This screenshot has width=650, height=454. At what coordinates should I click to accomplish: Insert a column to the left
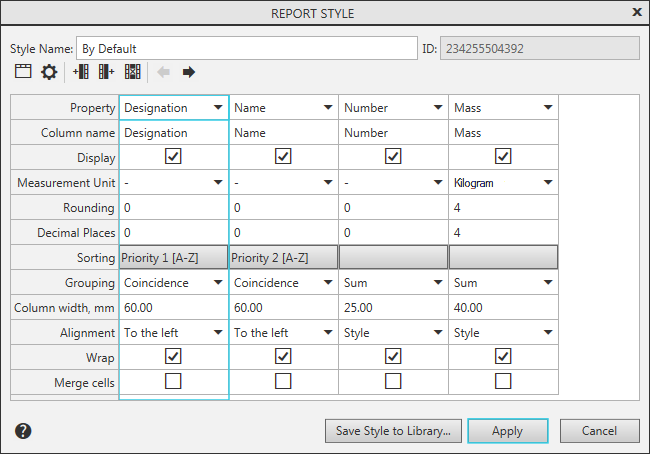pos(81,72)
